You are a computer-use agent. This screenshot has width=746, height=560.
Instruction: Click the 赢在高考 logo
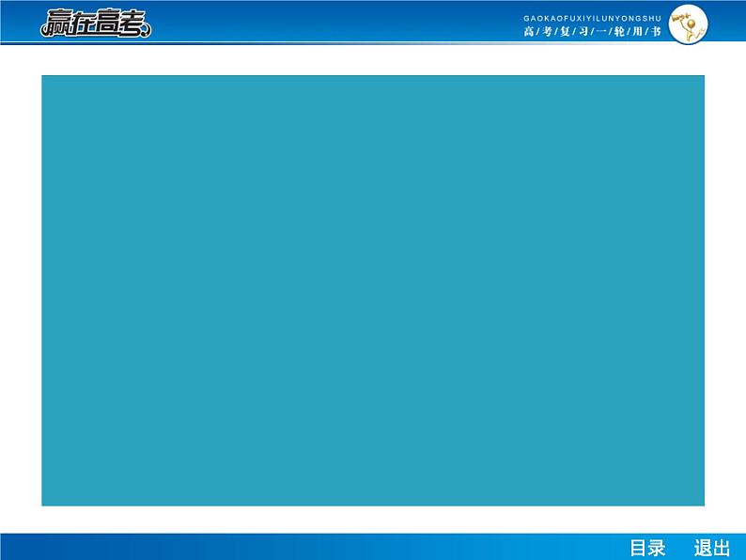(x=95, y=23)
